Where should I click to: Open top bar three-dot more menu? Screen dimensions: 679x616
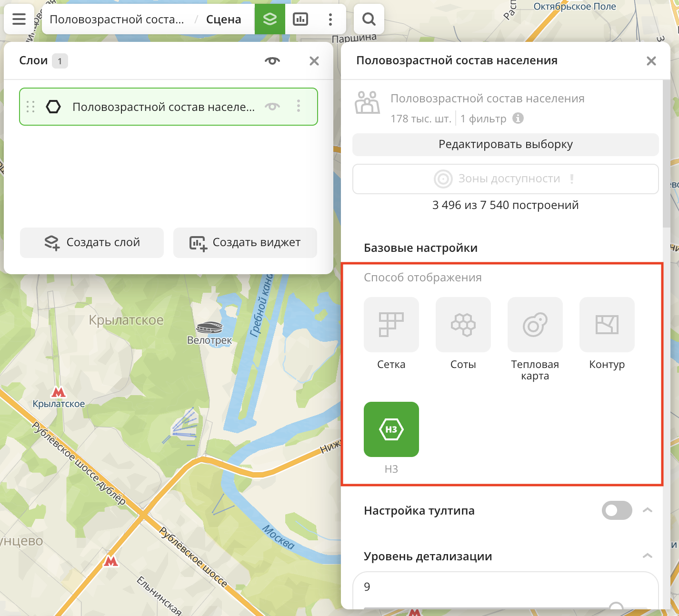click(x=330, y=19)
